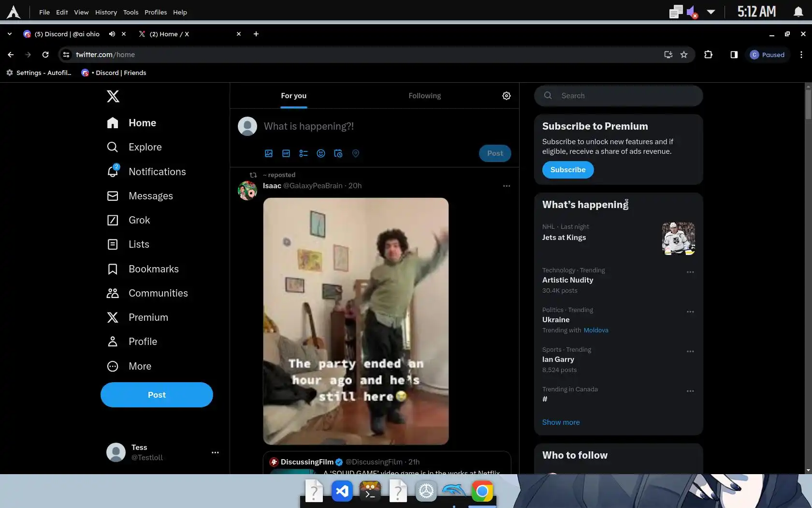Expand the browser tab search chevron
Screen dimensions: 812x508
point(10,34)
